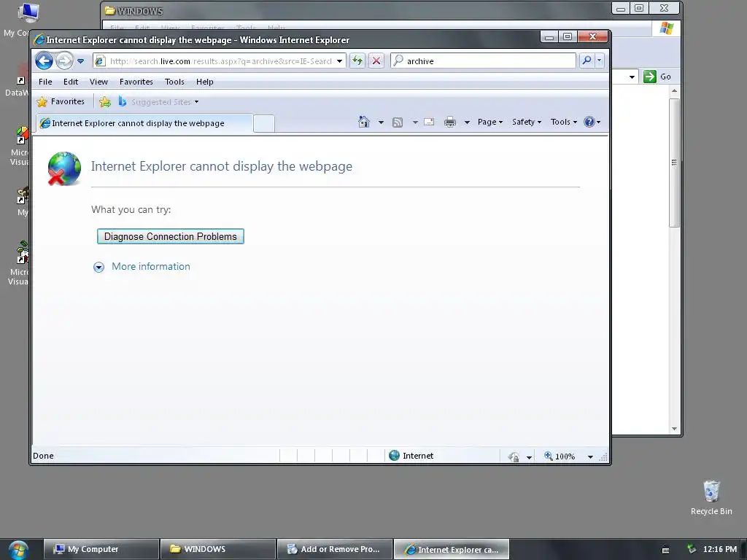Screen dimensions: 747x560
Task: Switch to WINDOWS folder taskbar button
Action: click(x=217, y=549)
